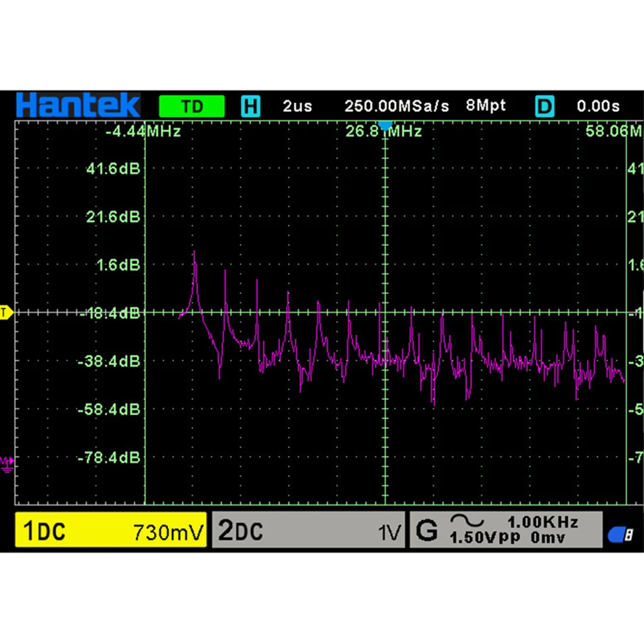The image size is (644, 644).
Task: Click the 2us timebase value
Action: (x=298, y=106)
